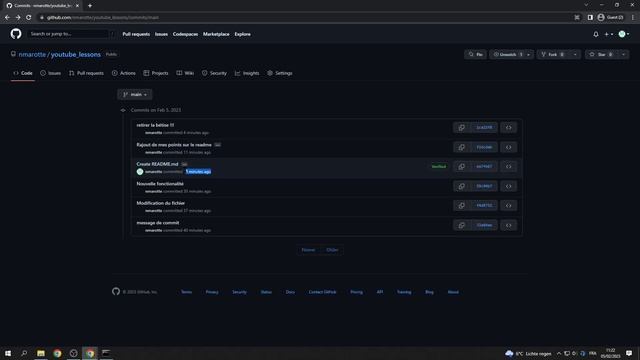Open the GitHub home logo
The width and height of the screenshot is (640, 360).
(x=16, y=34)
